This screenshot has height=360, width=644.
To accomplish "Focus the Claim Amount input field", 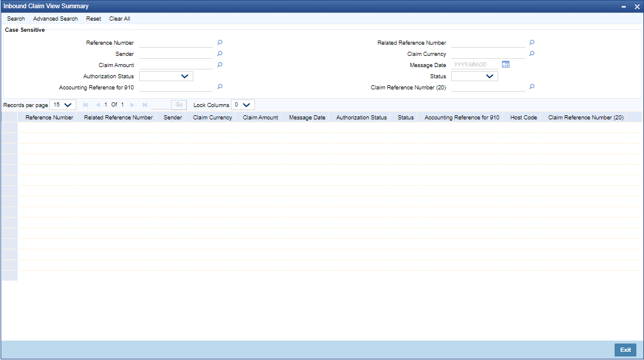I will point(176,65).
